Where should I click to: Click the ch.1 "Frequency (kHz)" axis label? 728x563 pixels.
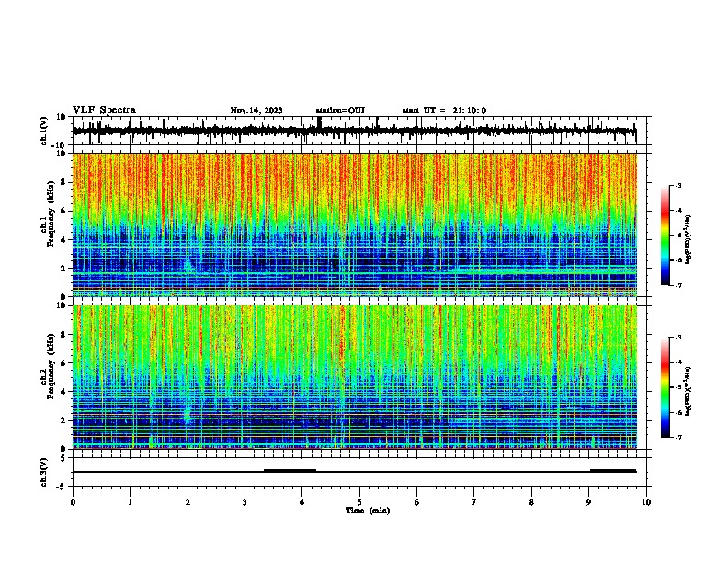tap(51, 214)
